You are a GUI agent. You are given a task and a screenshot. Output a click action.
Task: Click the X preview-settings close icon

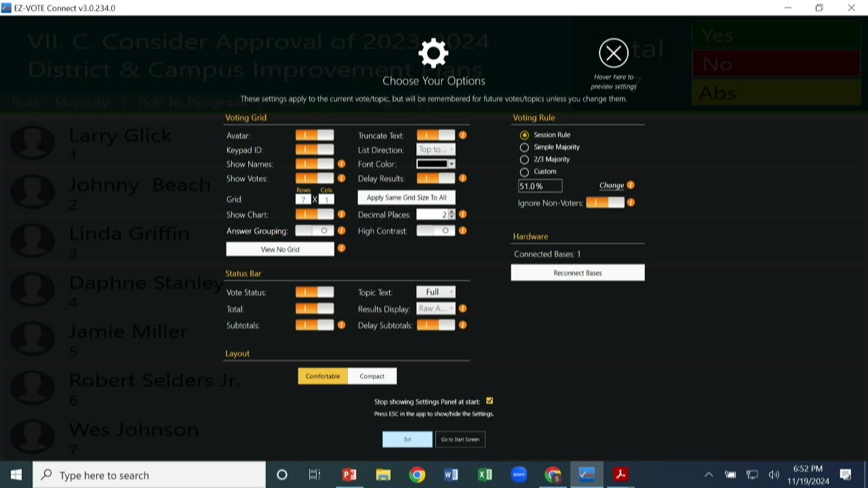click(x=614, y=53)
